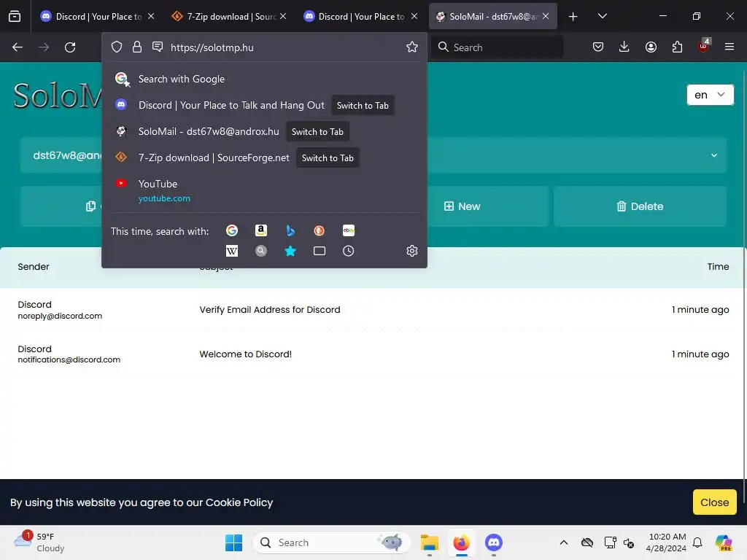Open the en language dropdown

coord(710,95)
